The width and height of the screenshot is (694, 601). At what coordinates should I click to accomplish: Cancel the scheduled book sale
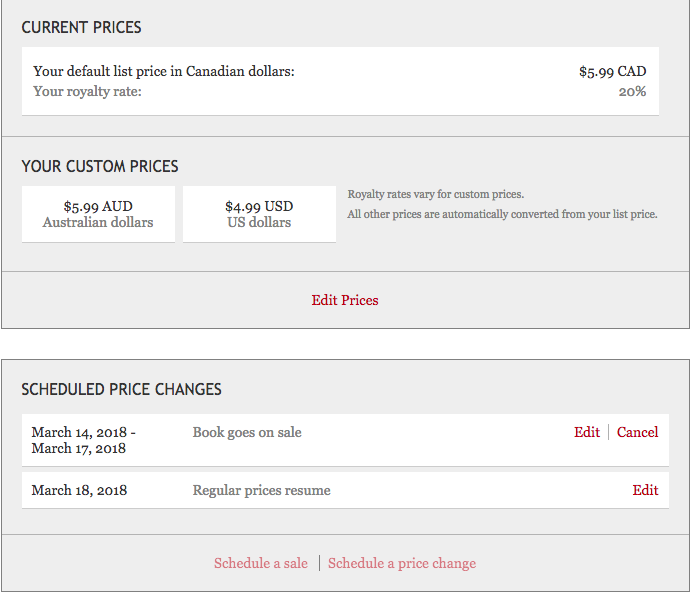tap(637, 432)
